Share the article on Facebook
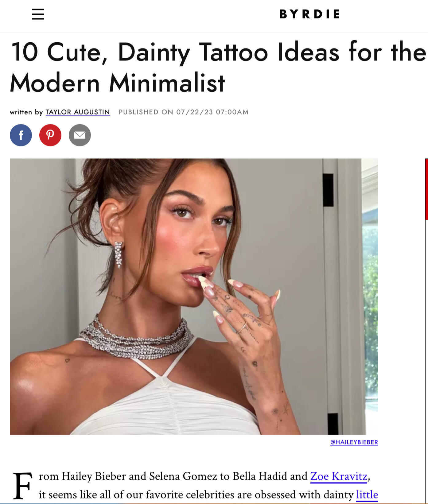The width and height of the screenshot is (428, 504). click(x=21, y=135)
